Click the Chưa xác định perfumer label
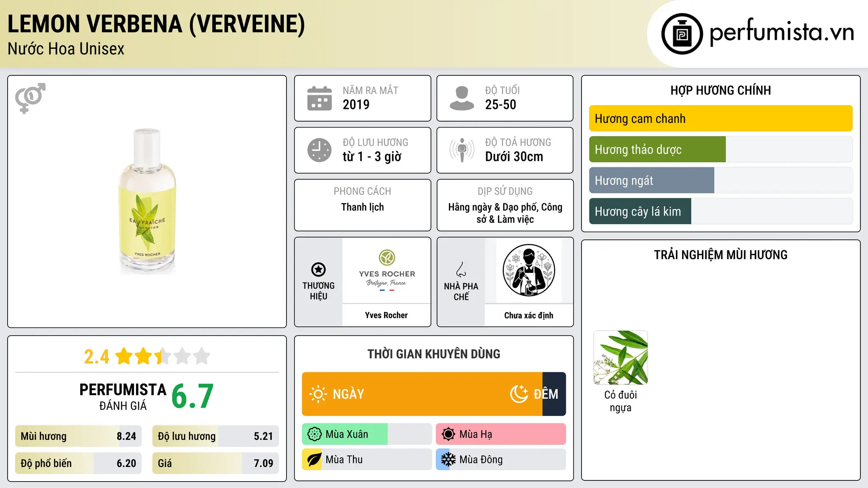This screenshot has width=868, height=488. [529, 315]
